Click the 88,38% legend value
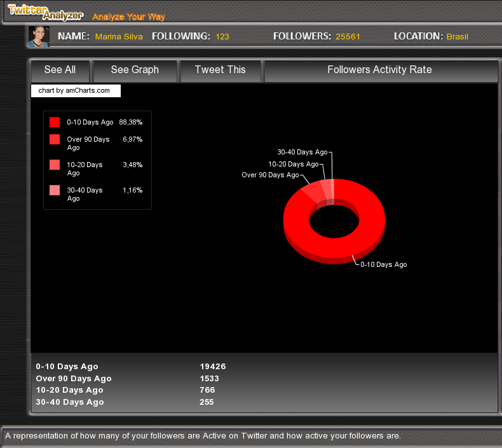The height and width of the screenshot is (448, 502). click(131, 123)
